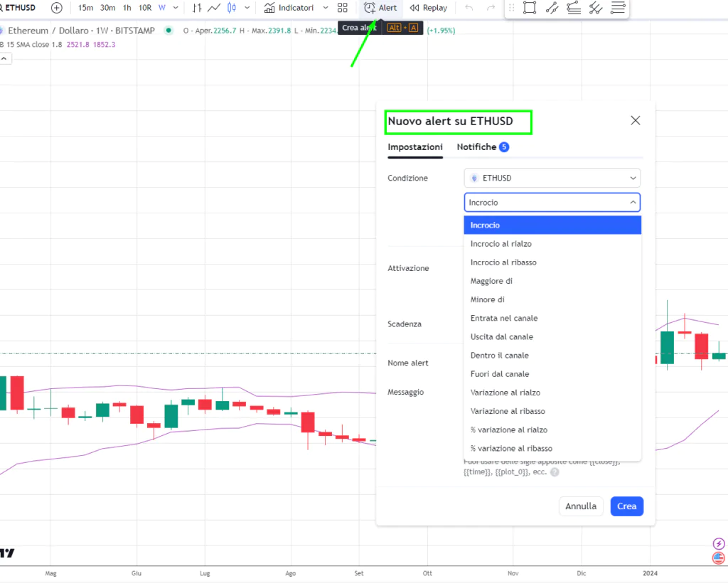Select the Fibonacci retracement drawing tool

click(x=618, y=8)
